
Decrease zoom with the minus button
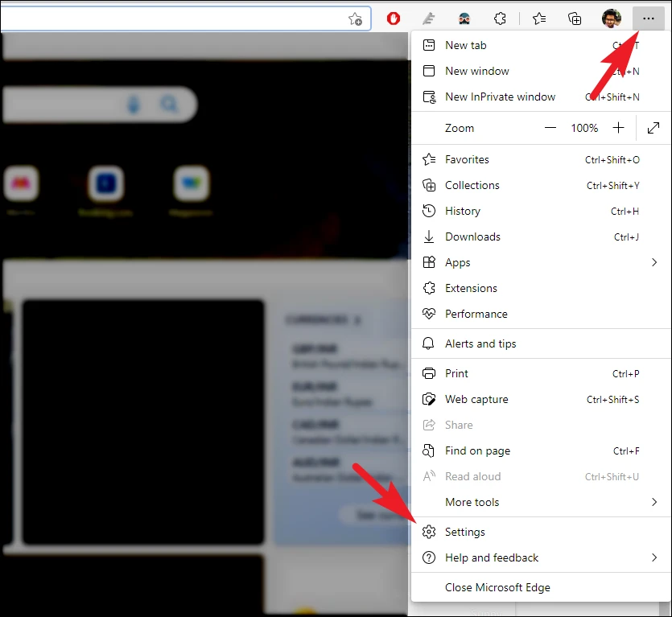550,128
